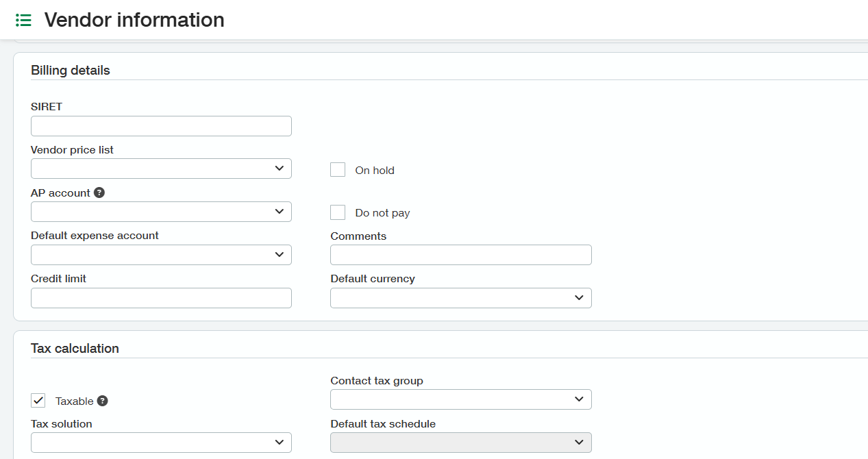Viewport: 868px width, 459px height.
Task: Focus the Credit limit input field
Action: point(161,298)
